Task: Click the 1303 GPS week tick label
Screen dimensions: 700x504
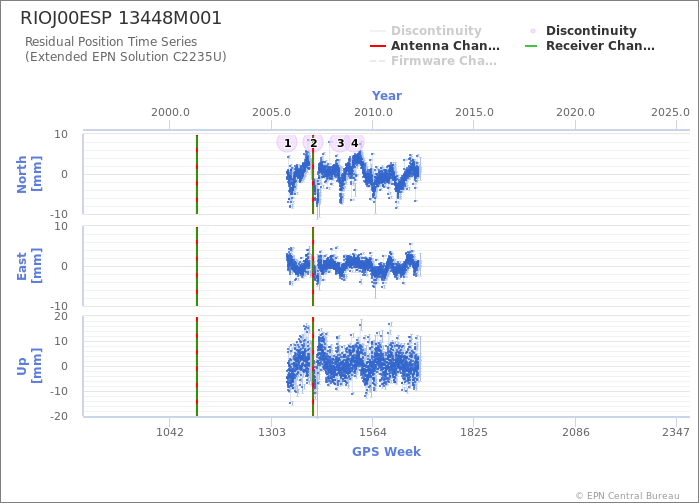Action: (271, 432)
